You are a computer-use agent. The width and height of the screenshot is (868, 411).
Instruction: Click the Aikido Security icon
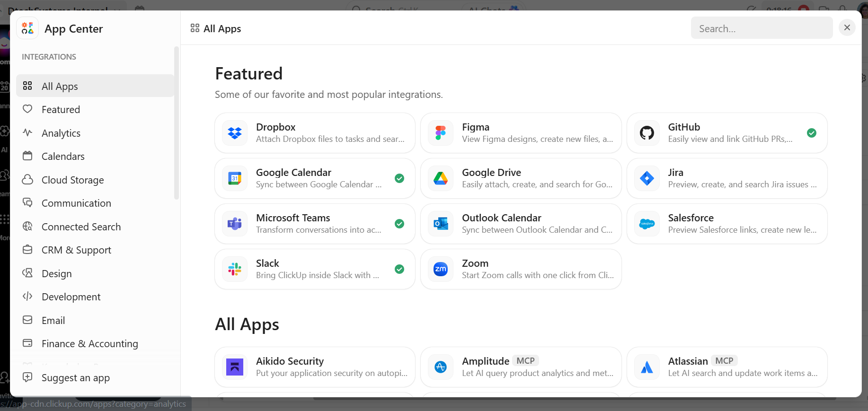[235, 367]
